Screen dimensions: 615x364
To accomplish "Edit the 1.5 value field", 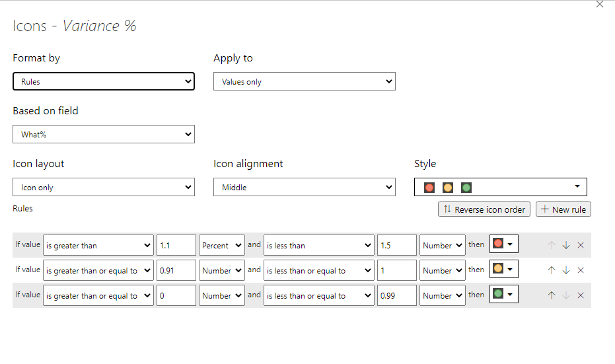I will 396,245.
